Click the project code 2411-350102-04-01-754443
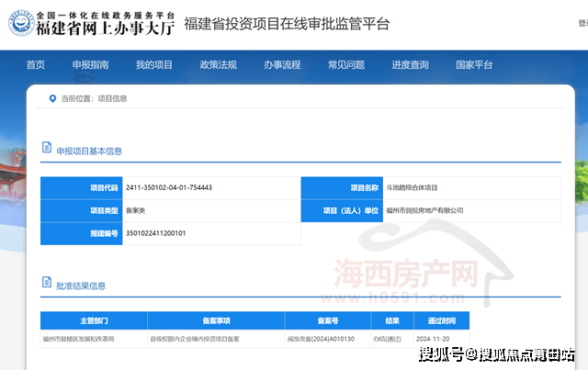The image size is (588, 370). coord(169,187)
